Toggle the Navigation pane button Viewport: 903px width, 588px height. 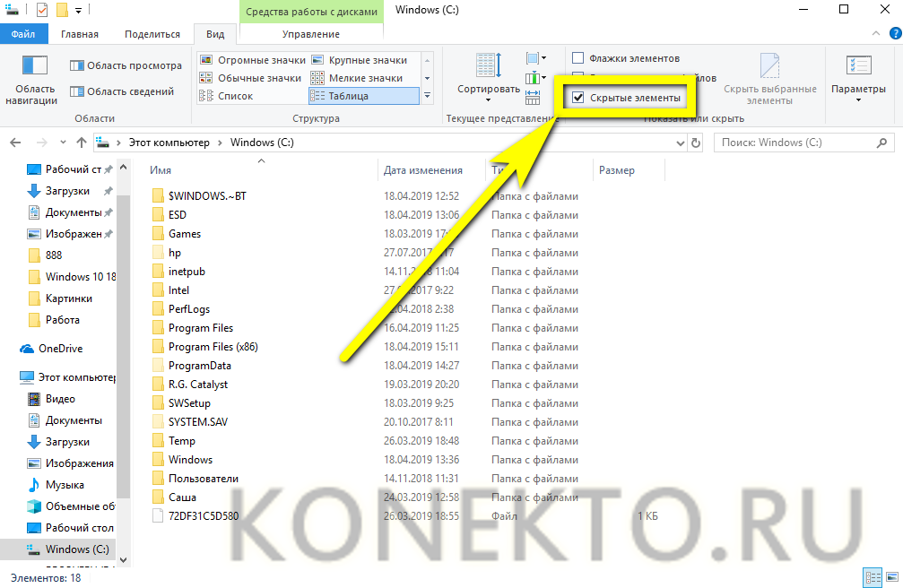(31, 80)
